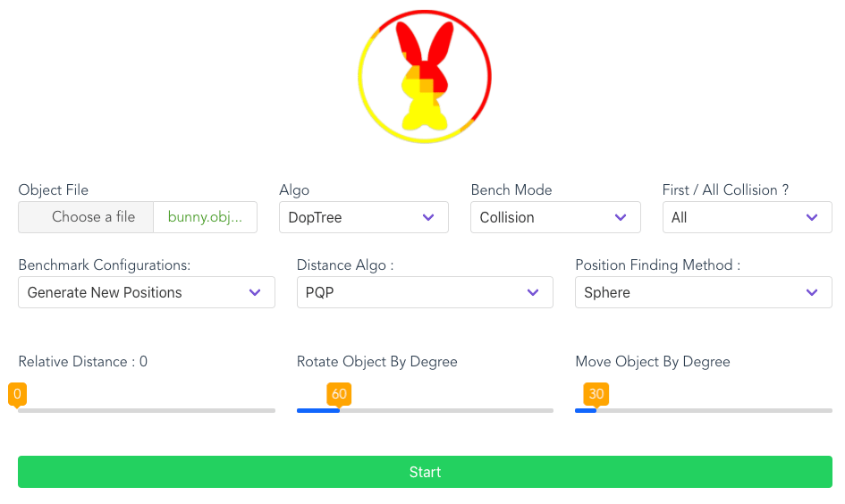The width and height of the screenshot is (845, 504).
Task: Click the Position Finding Method chevron
Action: click(x=812, y=292)
